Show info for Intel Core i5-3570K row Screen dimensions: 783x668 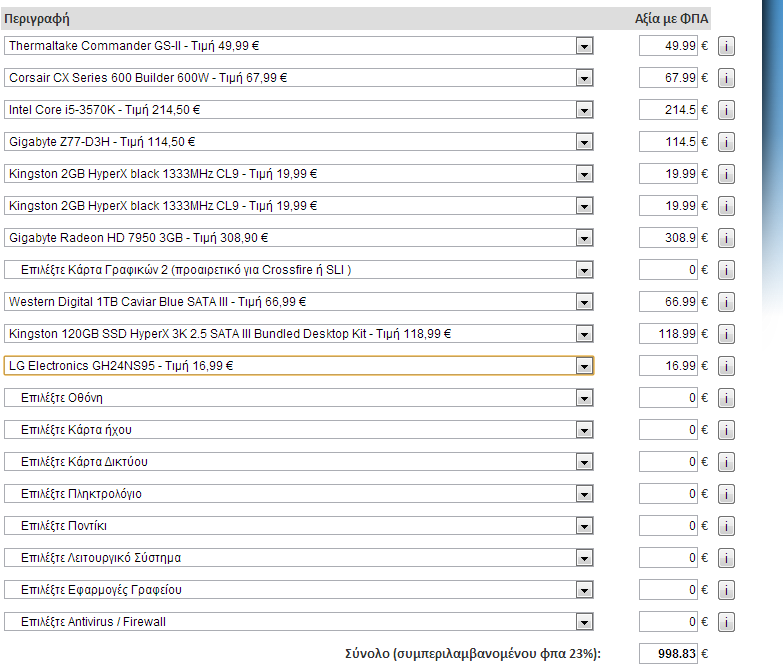[x=726, y=110]
